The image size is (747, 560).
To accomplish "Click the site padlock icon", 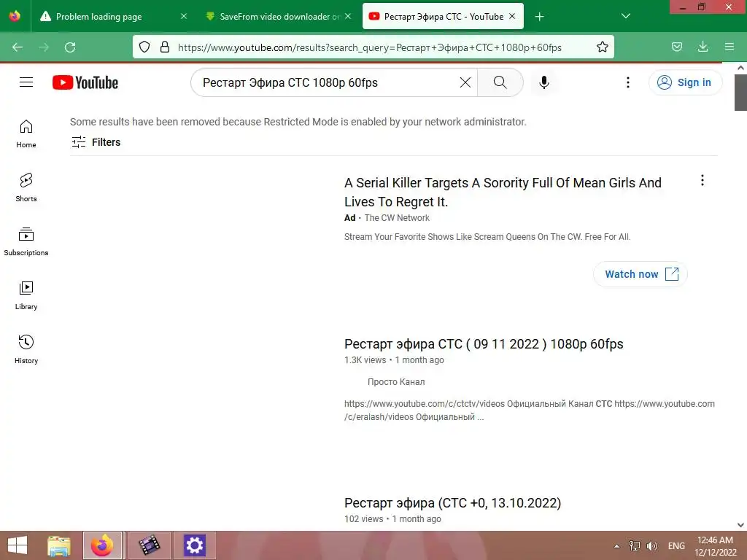I will (x=165, y=47).
